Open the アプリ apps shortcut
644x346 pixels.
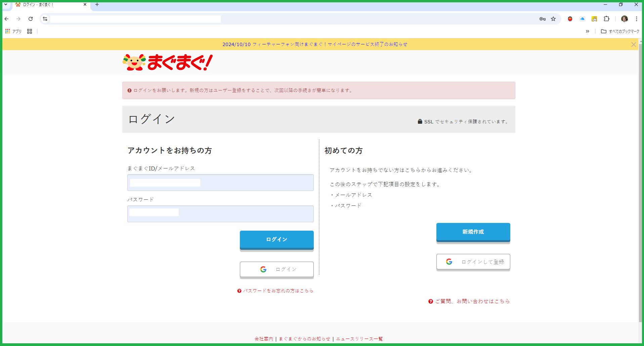pos(13,31)
